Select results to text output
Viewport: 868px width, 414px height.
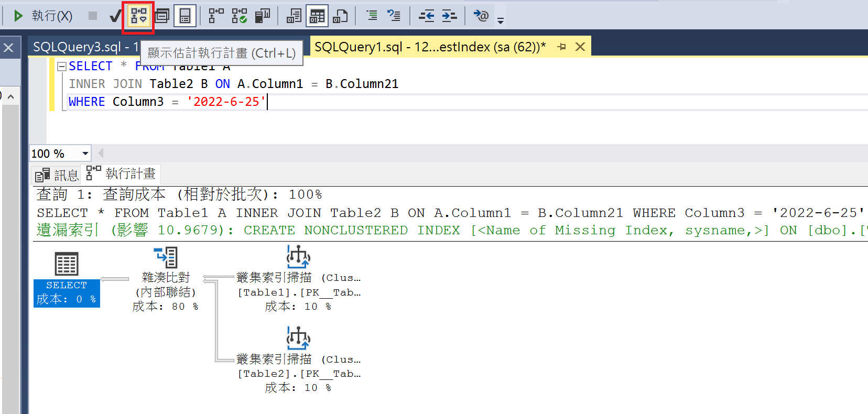pos(294,16)
